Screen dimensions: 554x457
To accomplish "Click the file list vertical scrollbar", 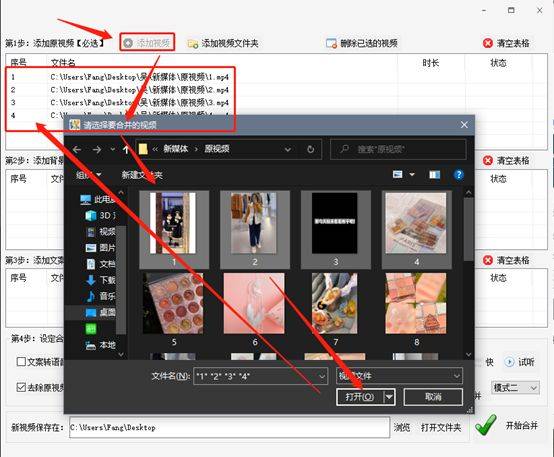I will [468, 230].
